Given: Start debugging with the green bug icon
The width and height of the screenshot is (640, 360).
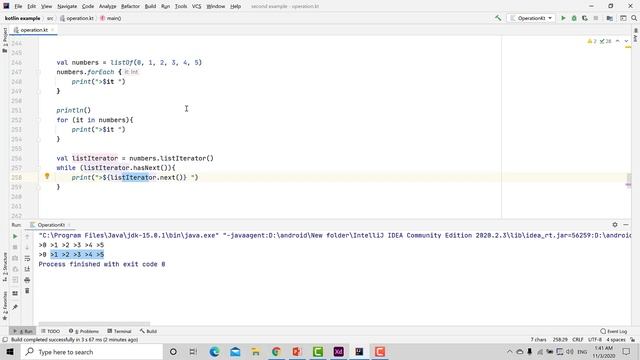Looking at the screenshot, I should pos(574,18).
